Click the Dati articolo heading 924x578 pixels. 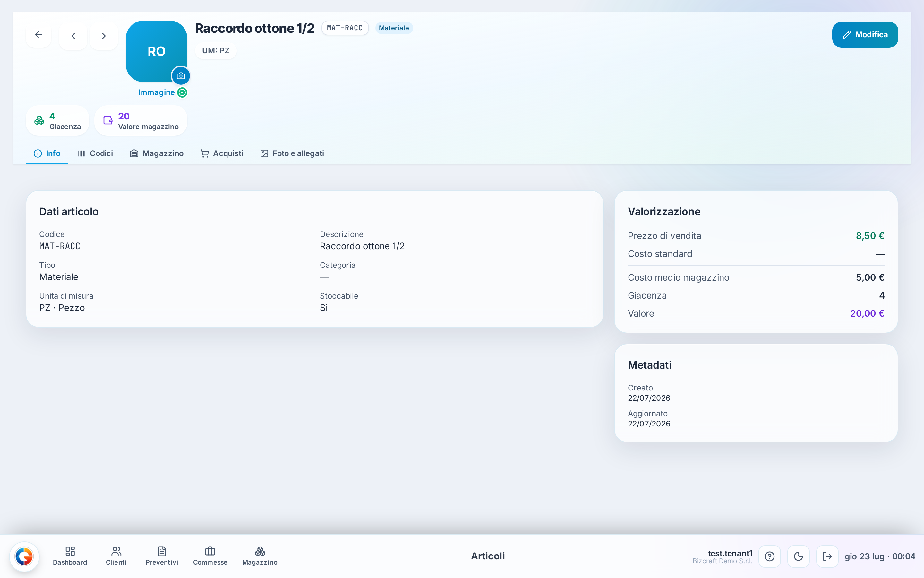pos(69,212)
